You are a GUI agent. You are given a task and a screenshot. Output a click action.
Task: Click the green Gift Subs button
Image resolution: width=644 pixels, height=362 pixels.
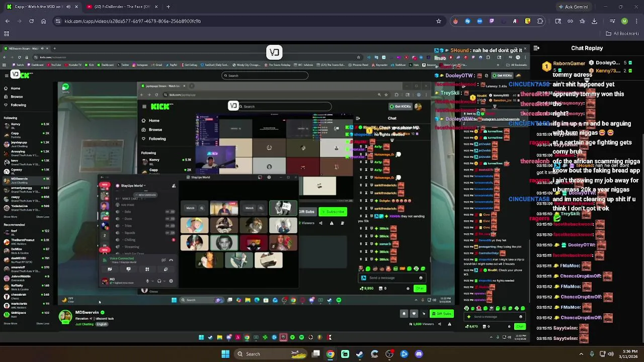[x=441, y=314]
